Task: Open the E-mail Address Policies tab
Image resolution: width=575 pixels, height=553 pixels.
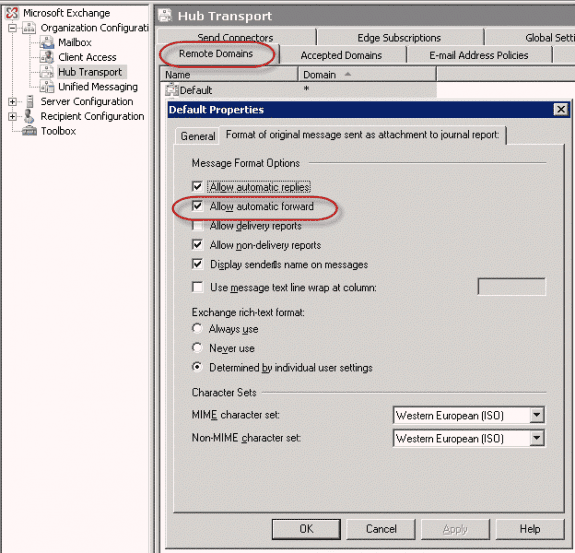Action: tap(479, 55)
